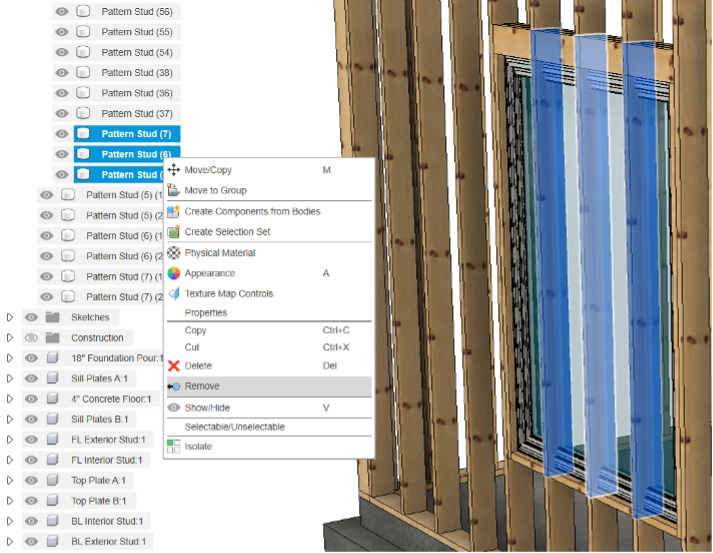Click the Appearance color wheel icon
The height and width of the screenshot is (553, 713).
pyautogui.click(x=174, y=273)
